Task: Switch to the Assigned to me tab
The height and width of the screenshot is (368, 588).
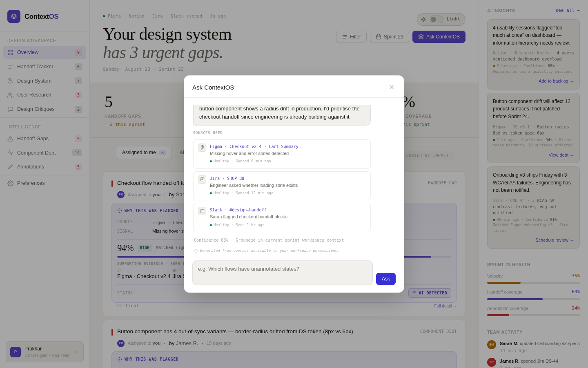Action: pyautogui.click(x=144, y=153)
